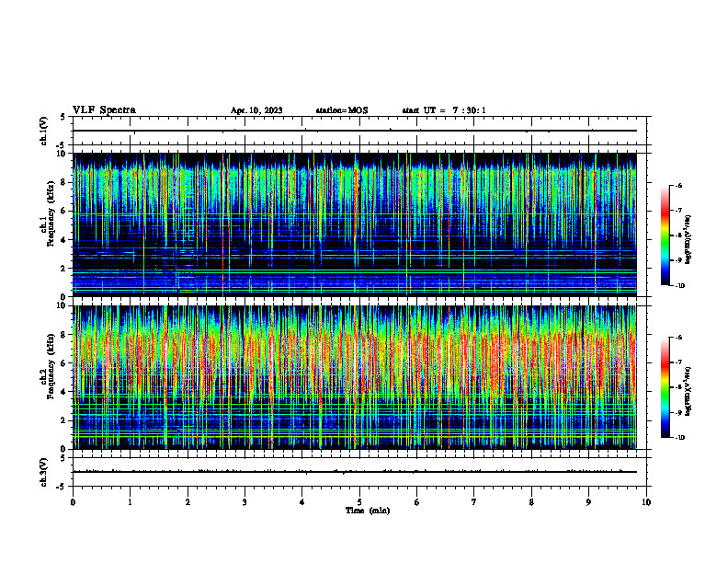The image size is (728, 563).
Task: Click the "Time (min)" axis title
Action: pyautogui.click(x=368, y=511)
